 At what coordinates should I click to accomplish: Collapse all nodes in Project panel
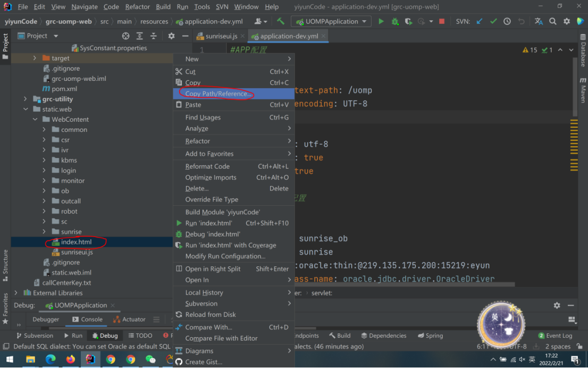154,36
